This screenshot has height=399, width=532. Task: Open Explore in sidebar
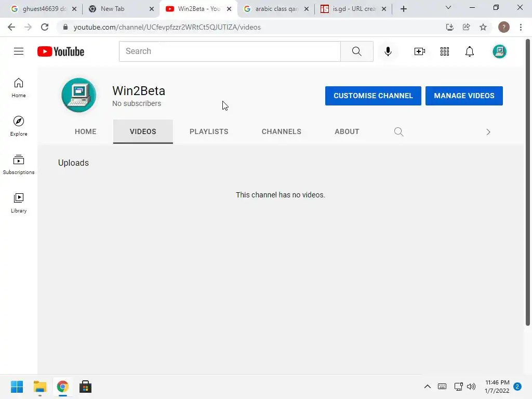click(x=19, y=126)
